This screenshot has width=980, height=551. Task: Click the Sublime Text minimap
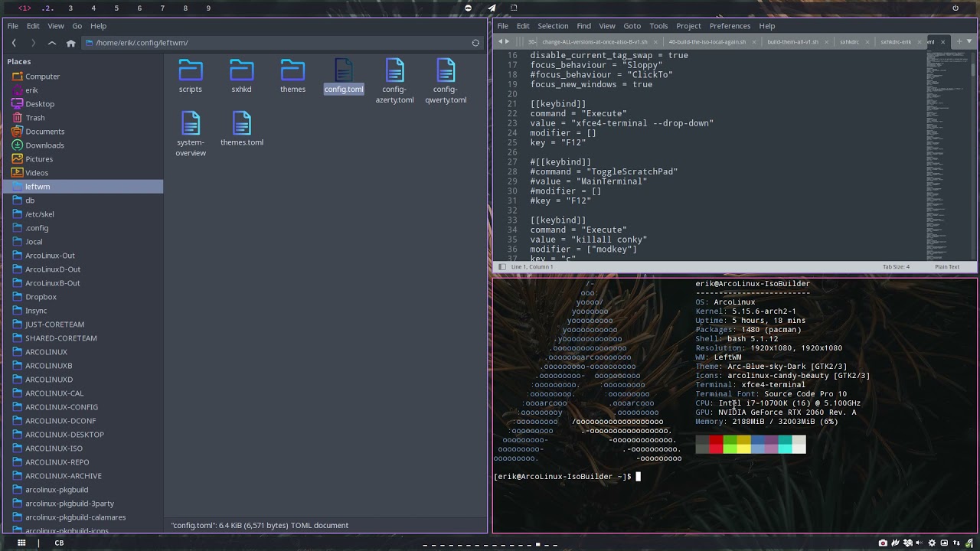coord(949,155)
